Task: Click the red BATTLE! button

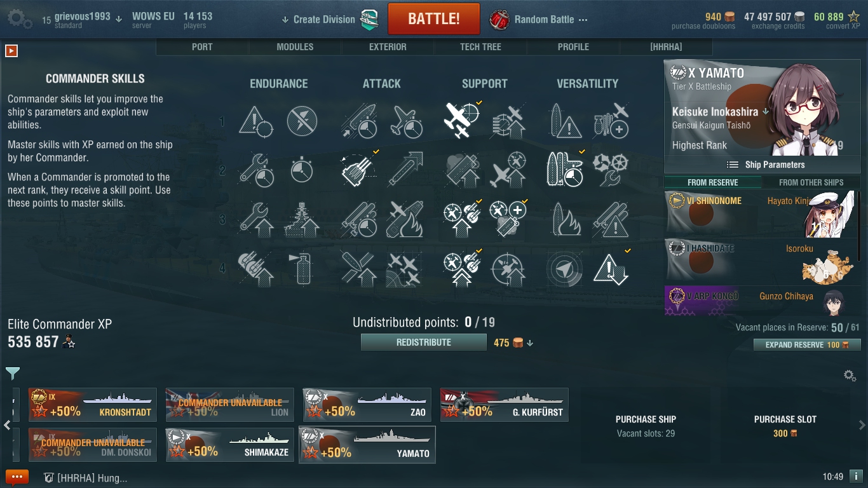Action: pyautogui.click(x=434, y=19)
